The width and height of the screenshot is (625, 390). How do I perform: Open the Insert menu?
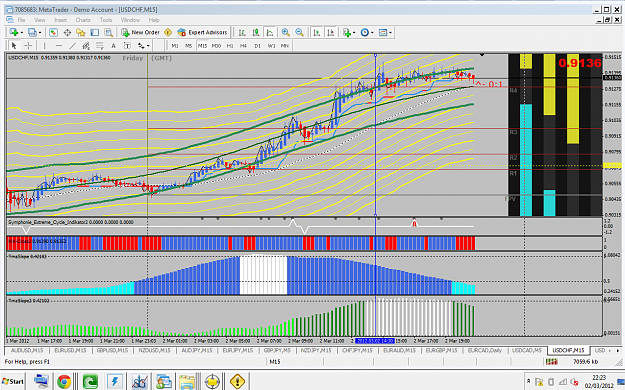tap(61, 20)
